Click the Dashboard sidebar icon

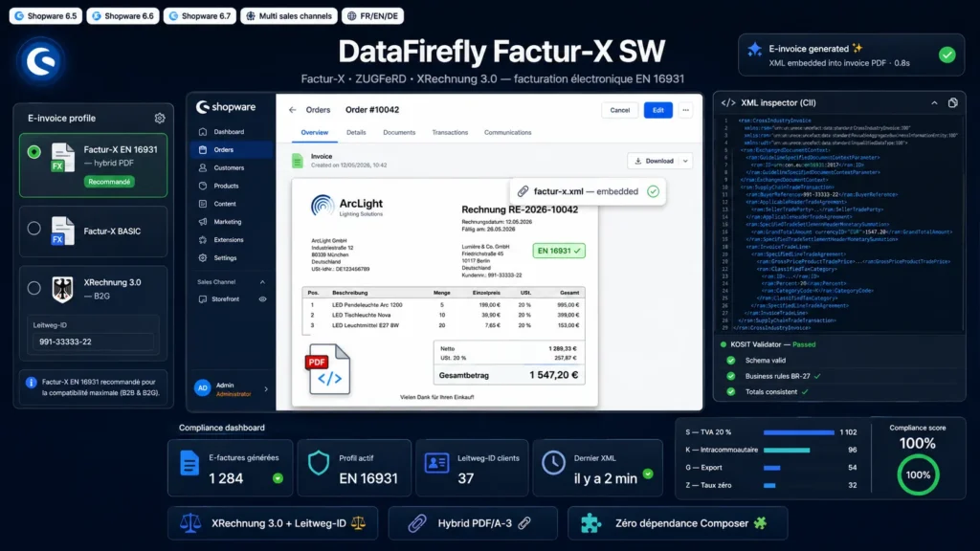pyautogui.click(x=203, y=132)
